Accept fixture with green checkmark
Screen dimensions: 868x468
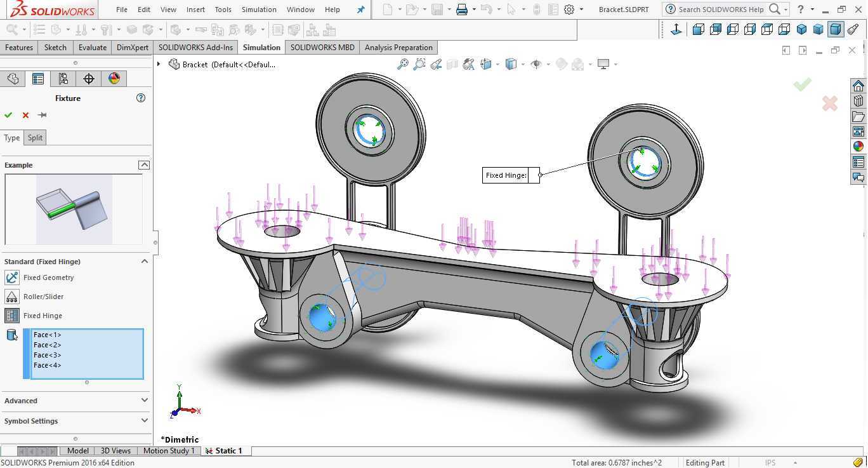8,115
